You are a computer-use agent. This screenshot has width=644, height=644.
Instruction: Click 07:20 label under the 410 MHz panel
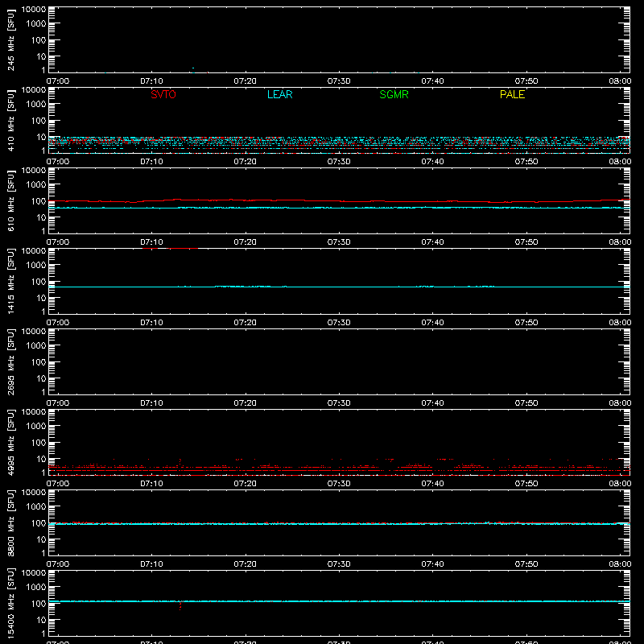[x=246, y=162]
